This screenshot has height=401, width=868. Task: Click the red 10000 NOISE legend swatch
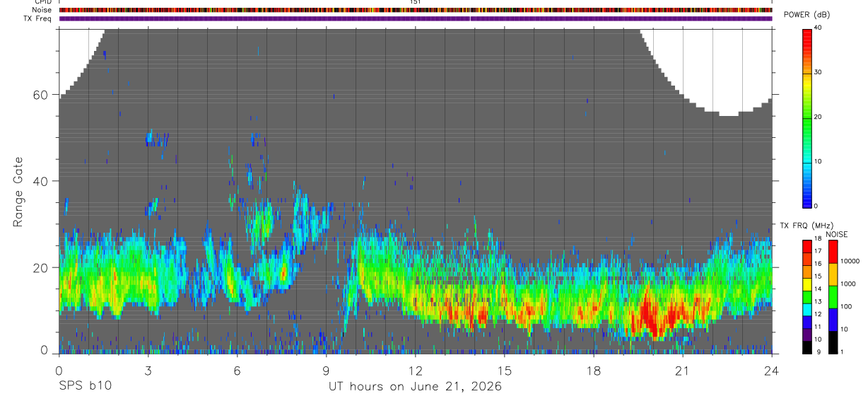pyautogui.click(x=832, y=252)
